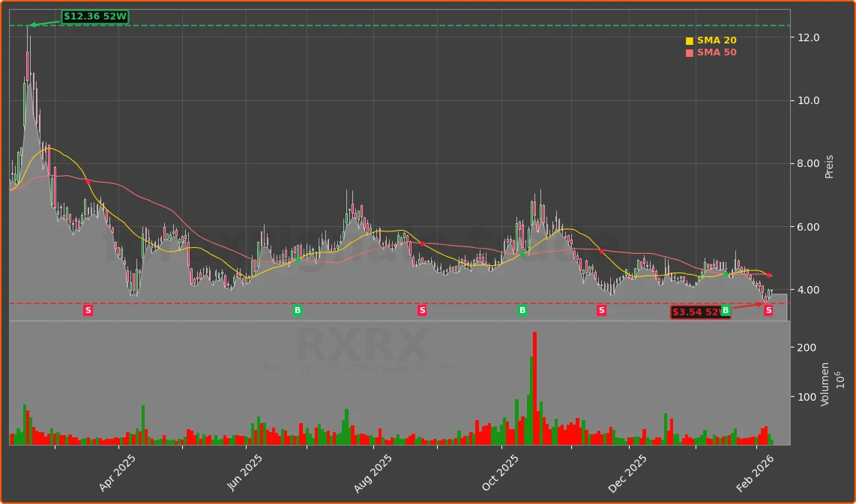Click the S sell marker near Aug 2025

(x=422, y=310)
